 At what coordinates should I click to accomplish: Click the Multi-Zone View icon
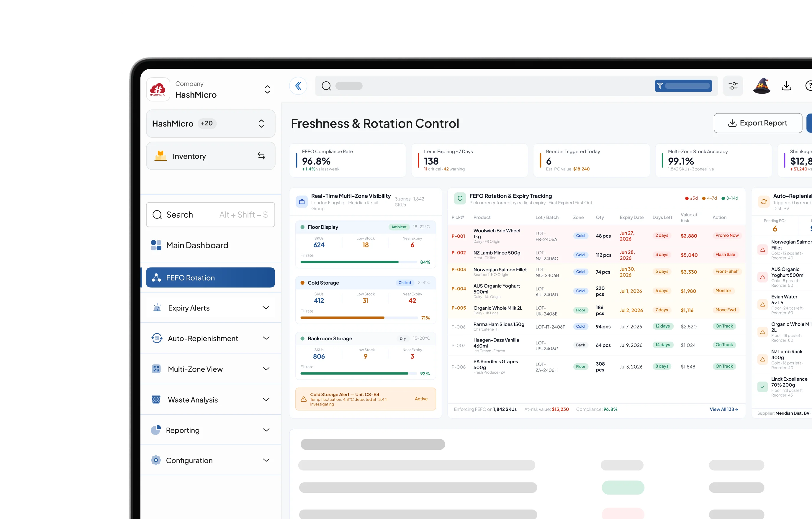click(x=156, y=369)
